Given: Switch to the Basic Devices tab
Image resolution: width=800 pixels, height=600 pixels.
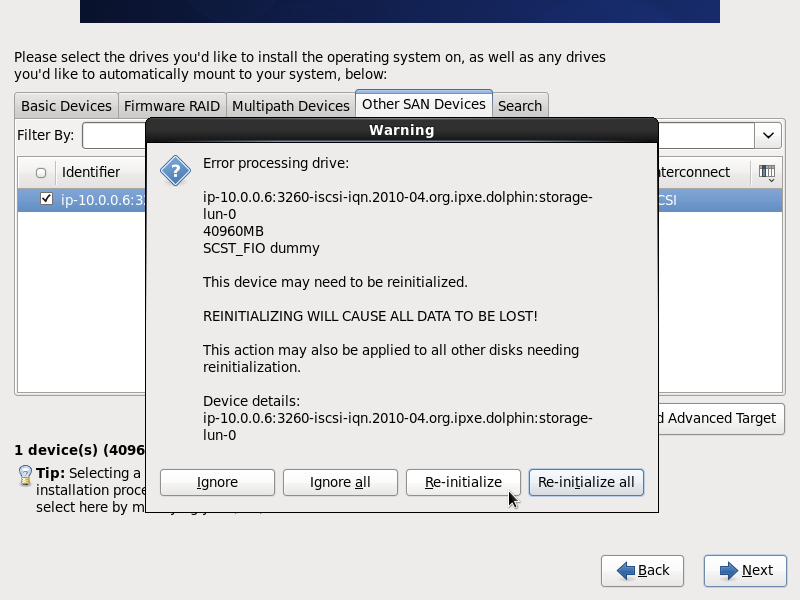Looking at the screenshot, I should (x=66, y=106).
